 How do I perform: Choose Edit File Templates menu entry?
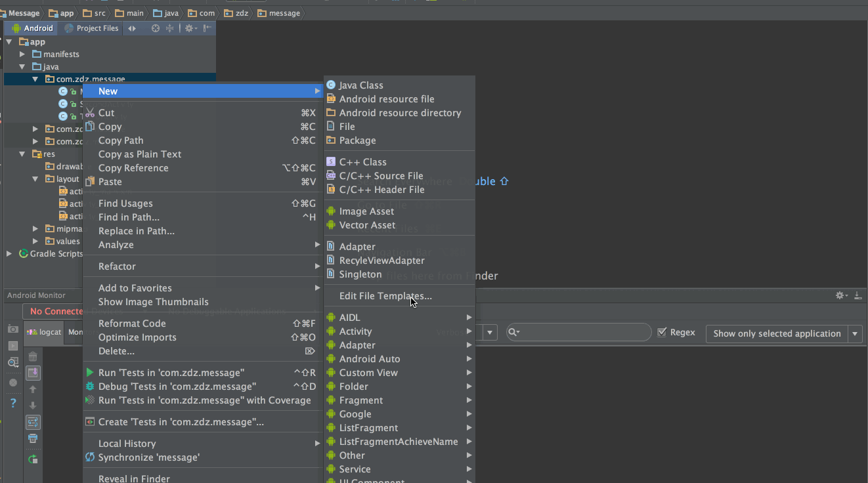[x=385, y=296]
